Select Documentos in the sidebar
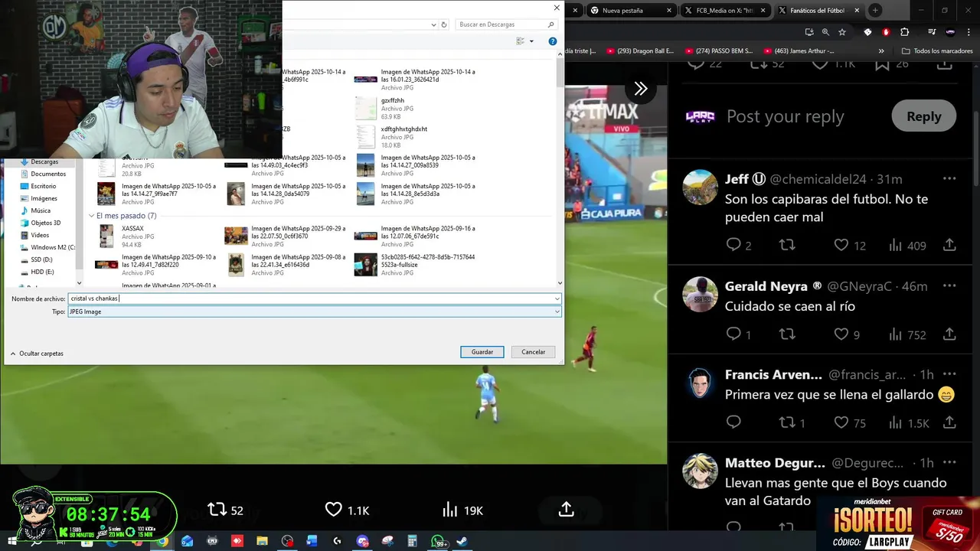The image size is (980, 551). 47,174
